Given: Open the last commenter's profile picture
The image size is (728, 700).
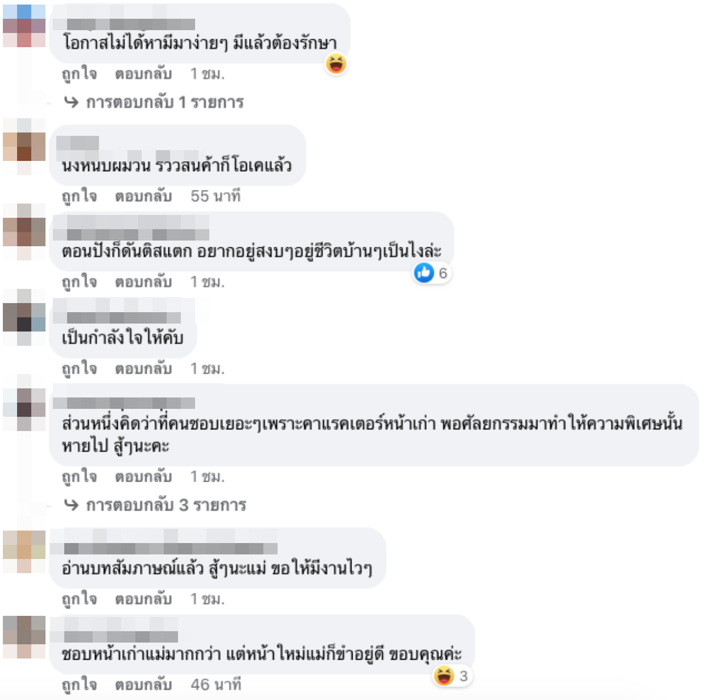Looking at the screenshot, I should [x=24, y=637].
